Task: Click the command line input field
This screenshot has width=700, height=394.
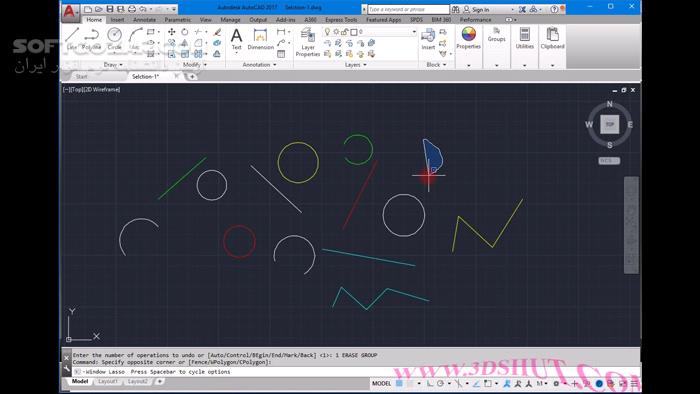Action: tap(355, 371)
